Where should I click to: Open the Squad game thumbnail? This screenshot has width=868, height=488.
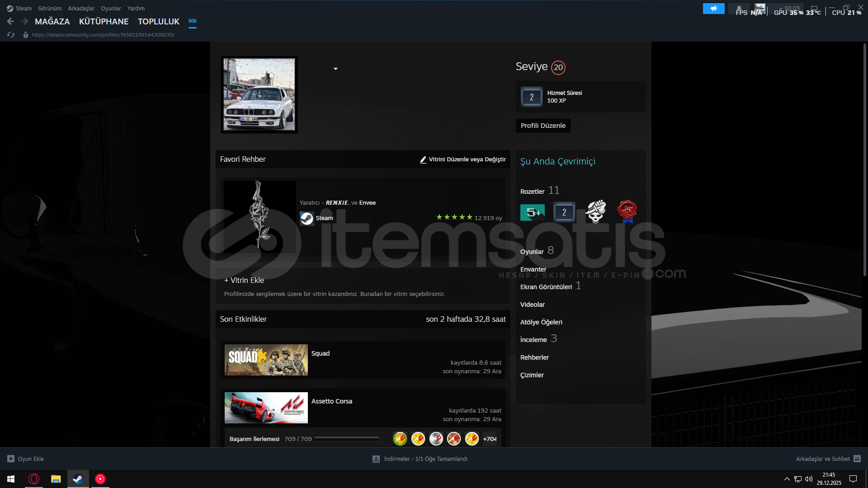coord(266,360)
